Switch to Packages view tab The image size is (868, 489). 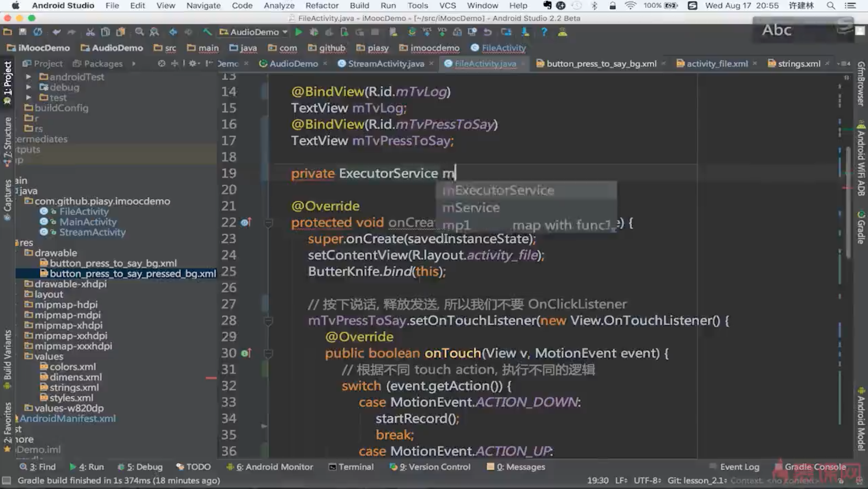pyautogui.click(x=98, y=63)
